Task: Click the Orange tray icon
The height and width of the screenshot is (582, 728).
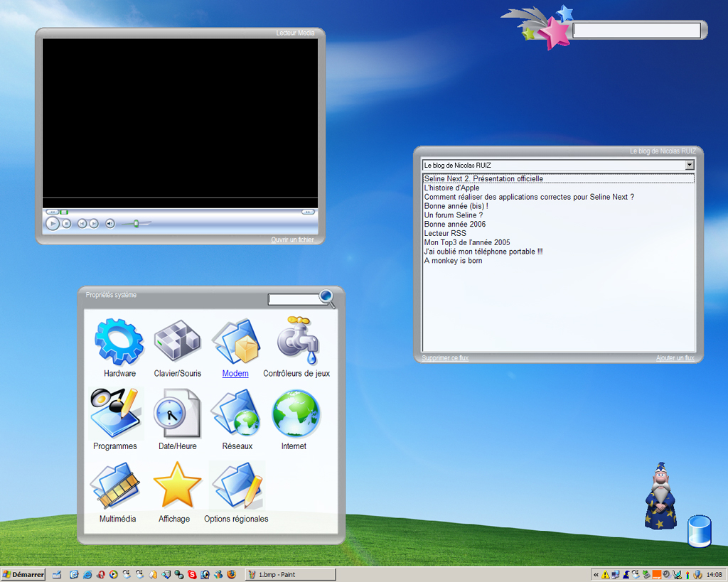Action: tap(656, 575)
